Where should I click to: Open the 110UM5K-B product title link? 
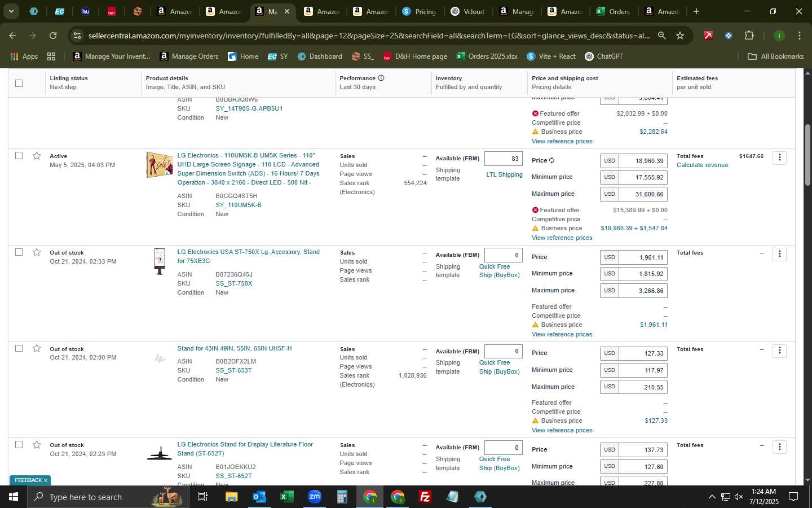pos(248,169)
